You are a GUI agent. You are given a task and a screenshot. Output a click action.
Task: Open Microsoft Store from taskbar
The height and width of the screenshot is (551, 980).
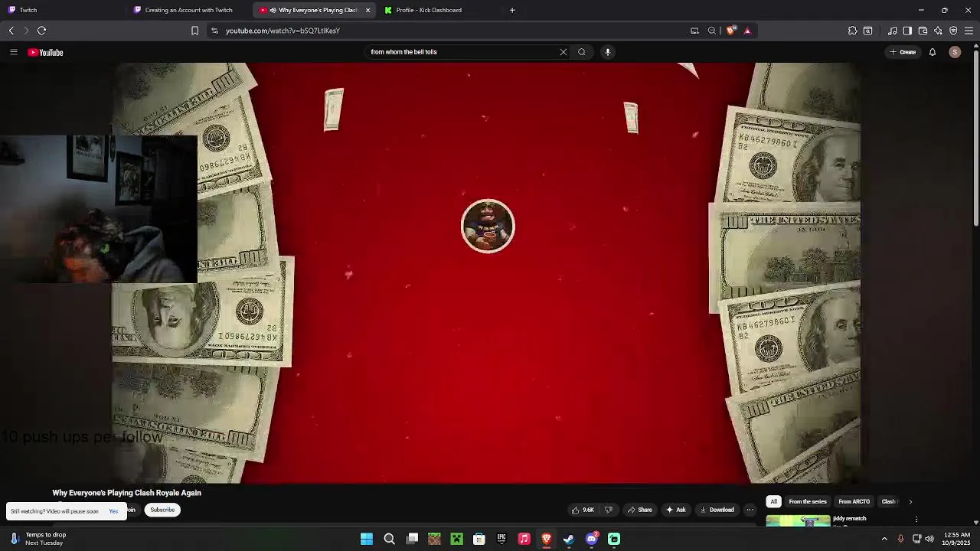(x=479, y=539)
